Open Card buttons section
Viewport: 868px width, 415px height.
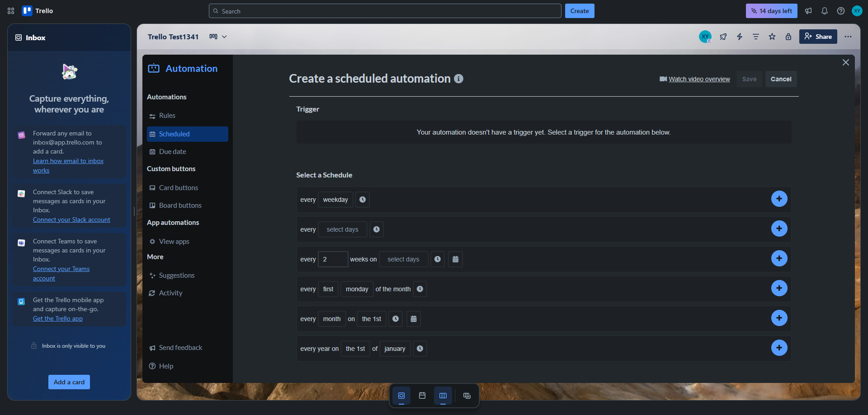[x=187, y=188]
